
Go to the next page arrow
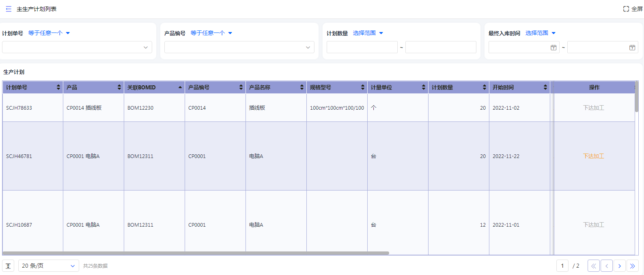(x=619, y=266)
